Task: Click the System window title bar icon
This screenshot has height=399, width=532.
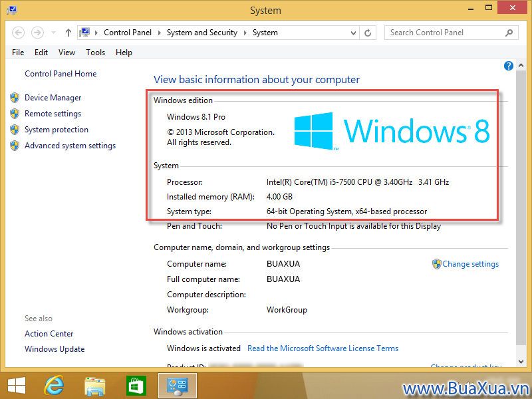Action: (x=12, y=10)
